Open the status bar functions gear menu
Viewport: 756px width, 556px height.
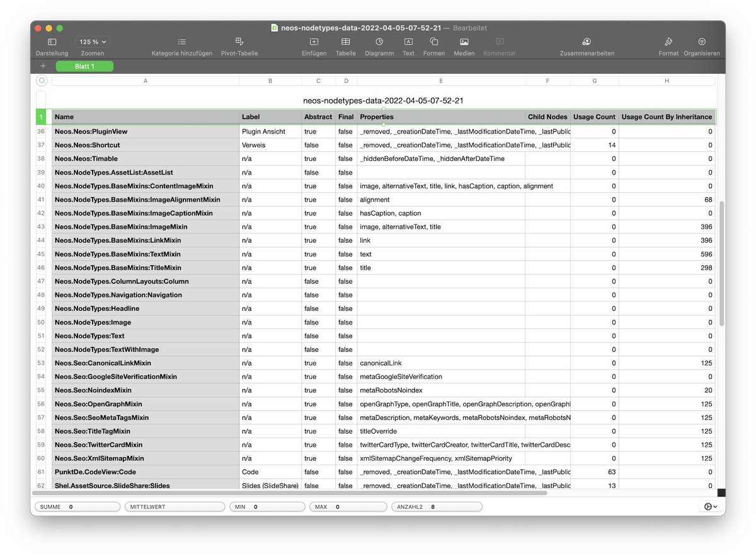click(x=710, y=507)
